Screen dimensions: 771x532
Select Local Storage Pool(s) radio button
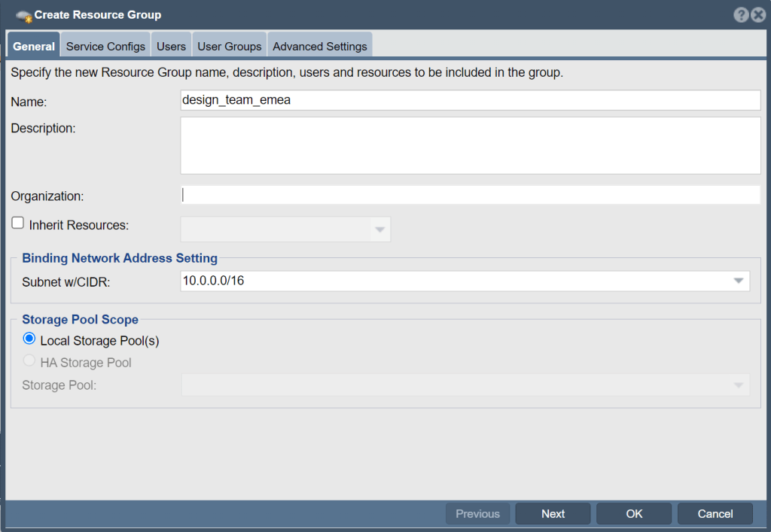point(29,339)
